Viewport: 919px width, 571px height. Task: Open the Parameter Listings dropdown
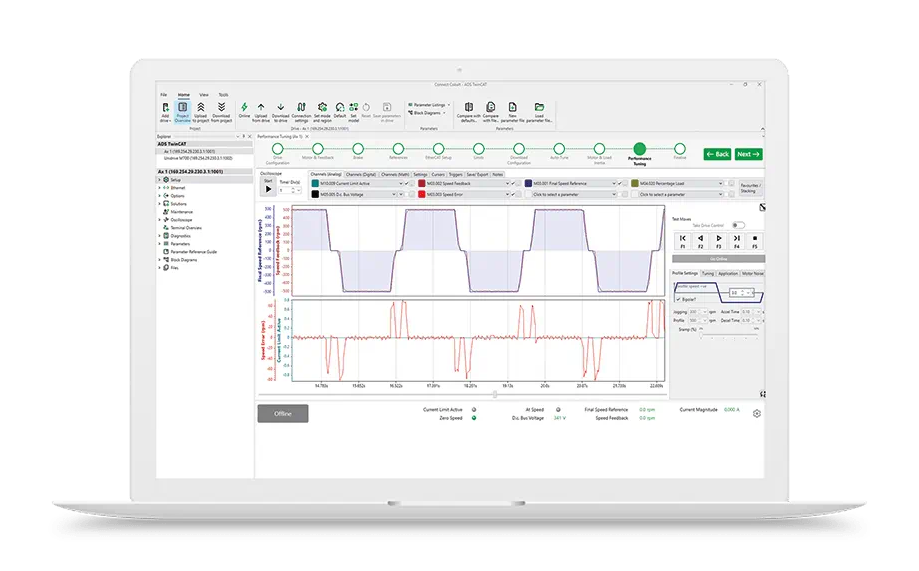pyautogui.click(x=429, y=104)
